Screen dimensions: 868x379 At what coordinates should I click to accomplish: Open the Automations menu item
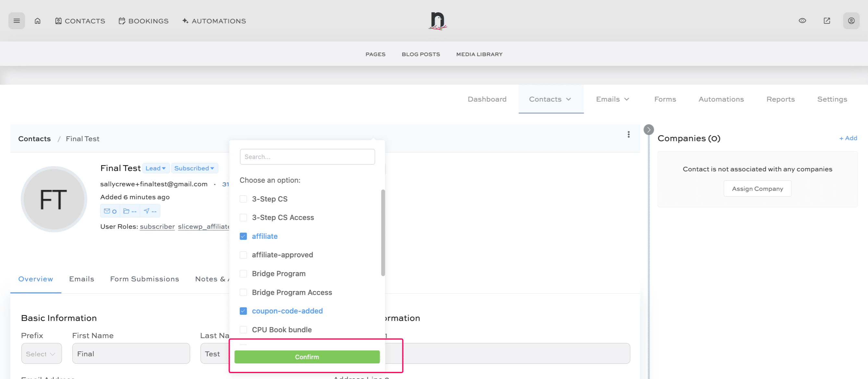(721, 99)
